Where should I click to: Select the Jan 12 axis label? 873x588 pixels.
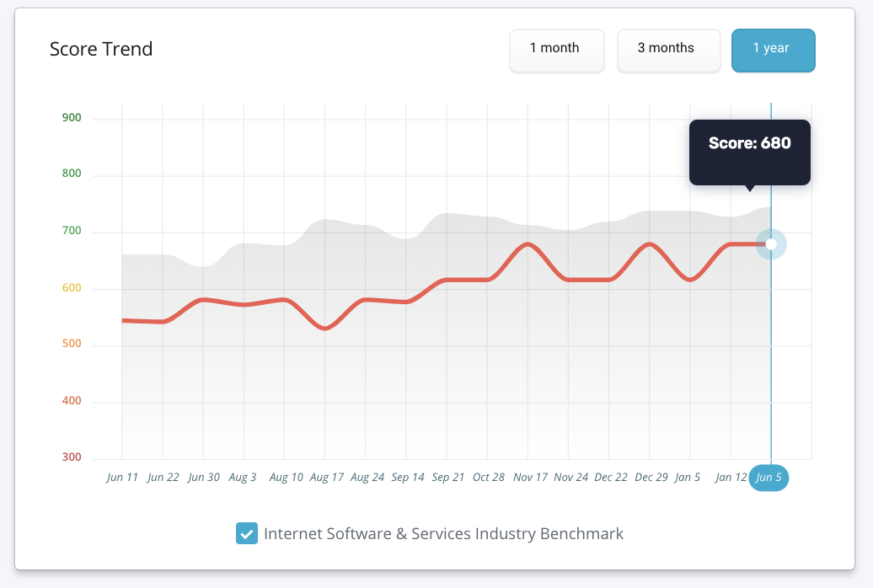pos(731,478)
